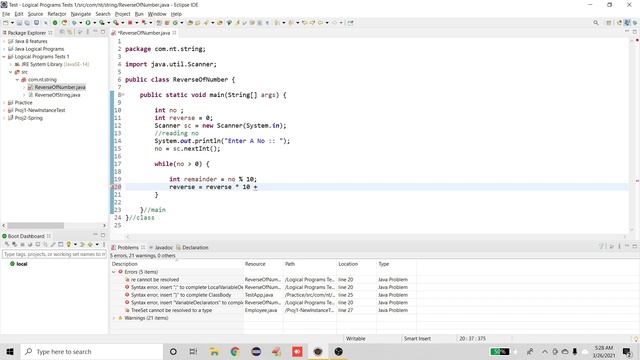Open the Windows Start menu

pyautogui.click(x=10, y=351)
